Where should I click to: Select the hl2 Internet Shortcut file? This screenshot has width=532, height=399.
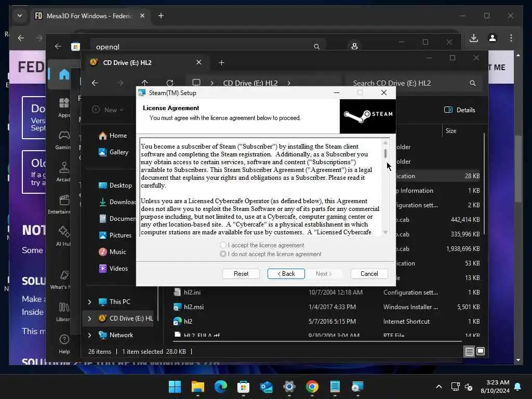(188, 321)
